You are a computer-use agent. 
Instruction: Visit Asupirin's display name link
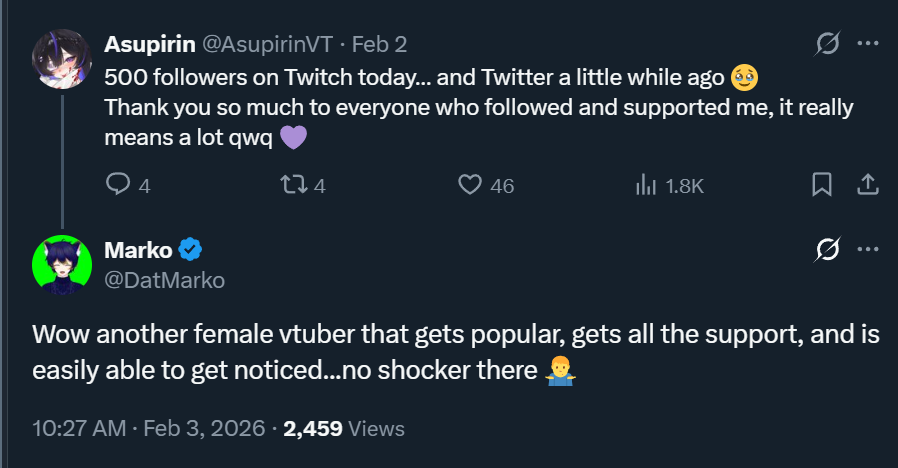click(150, 44)
